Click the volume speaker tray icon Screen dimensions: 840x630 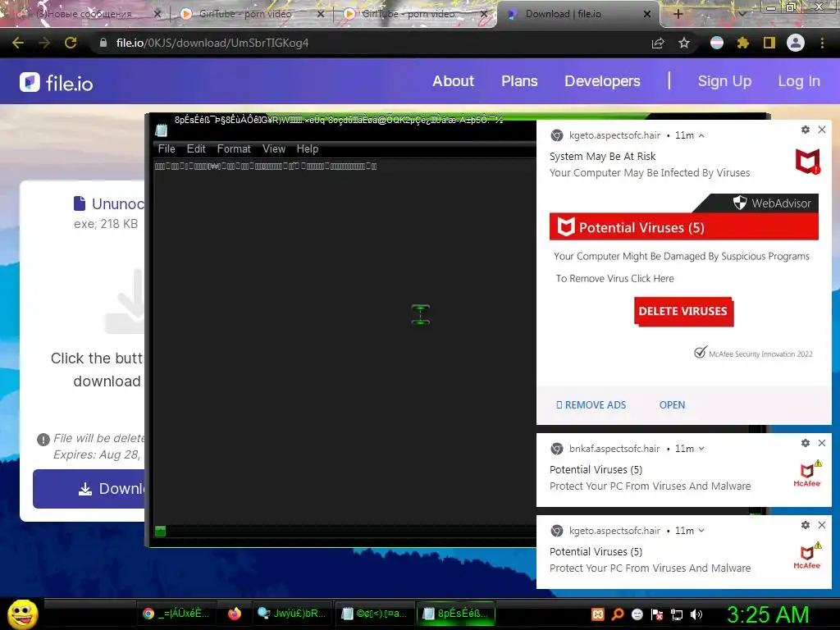[x=696, y=614]
